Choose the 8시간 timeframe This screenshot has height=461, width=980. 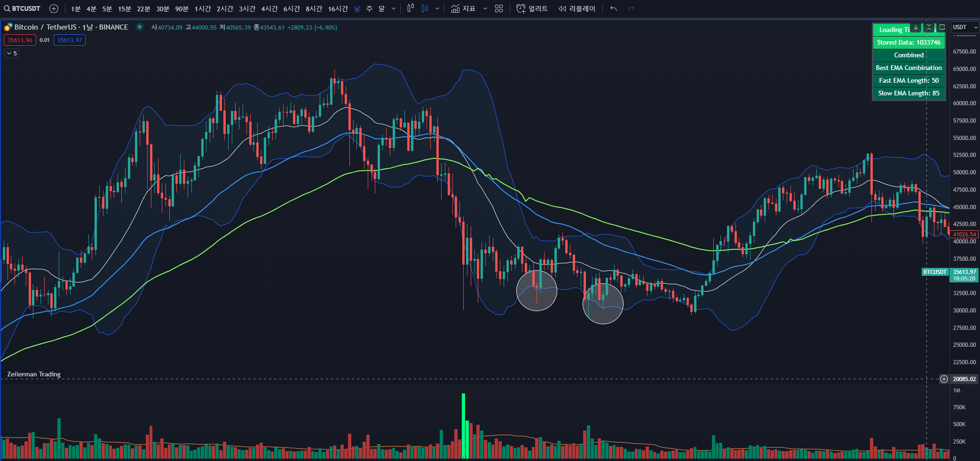click(314, 8)
